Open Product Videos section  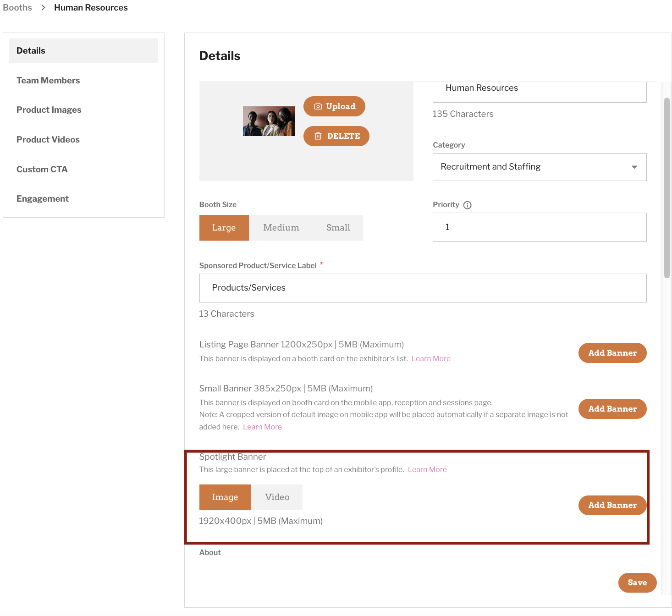click(48, 140)
